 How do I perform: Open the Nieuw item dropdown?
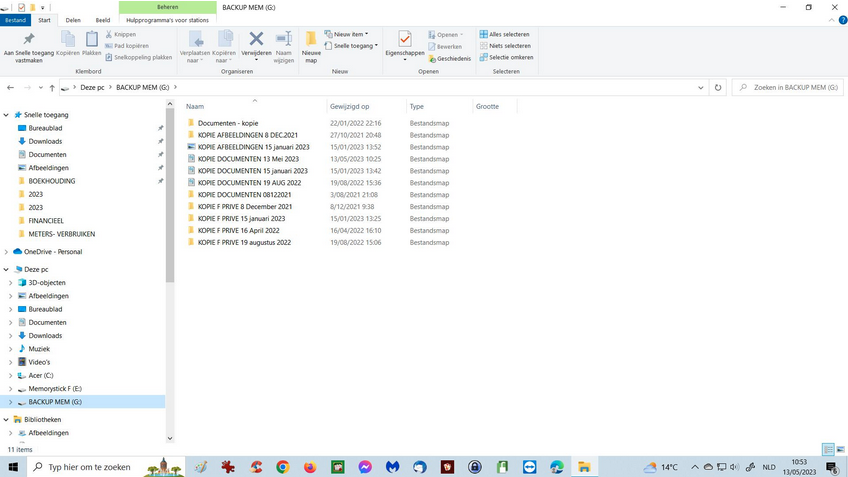pyautogui.click(x=350, y=34)
